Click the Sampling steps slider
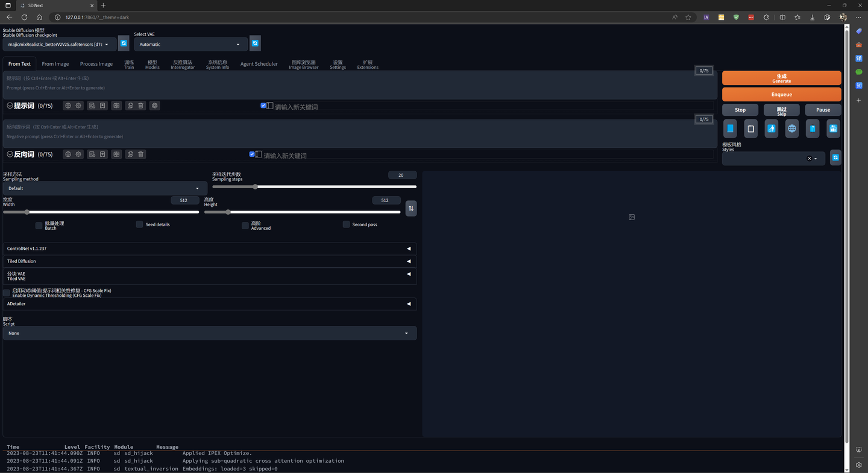 pyautogui.click(x=313, y=187)
